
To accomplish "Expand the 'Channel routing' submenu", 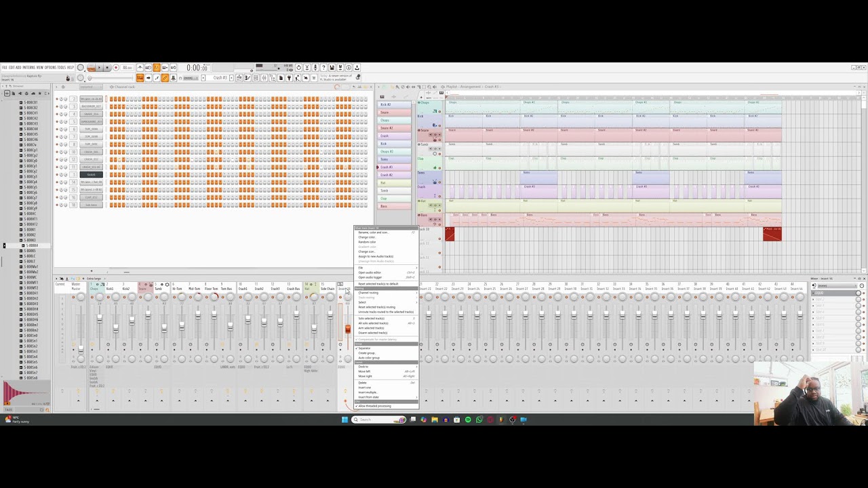I will click(385, 293).
